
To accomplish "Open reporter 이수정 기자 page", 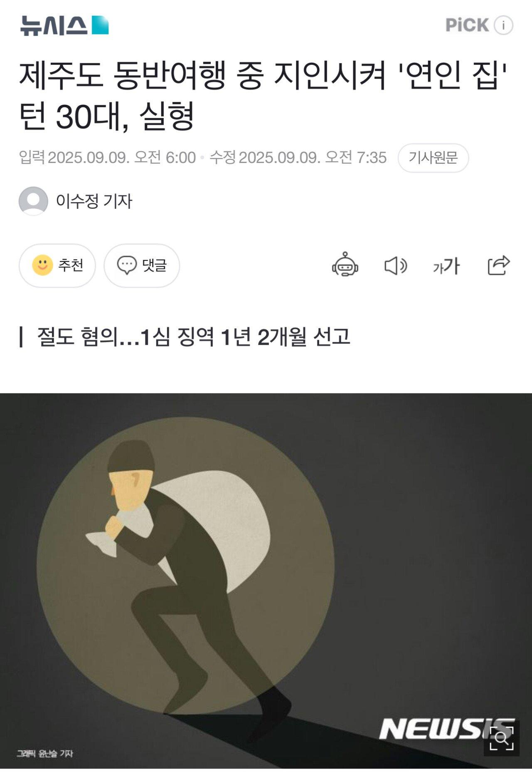I will tap(94, 201).
